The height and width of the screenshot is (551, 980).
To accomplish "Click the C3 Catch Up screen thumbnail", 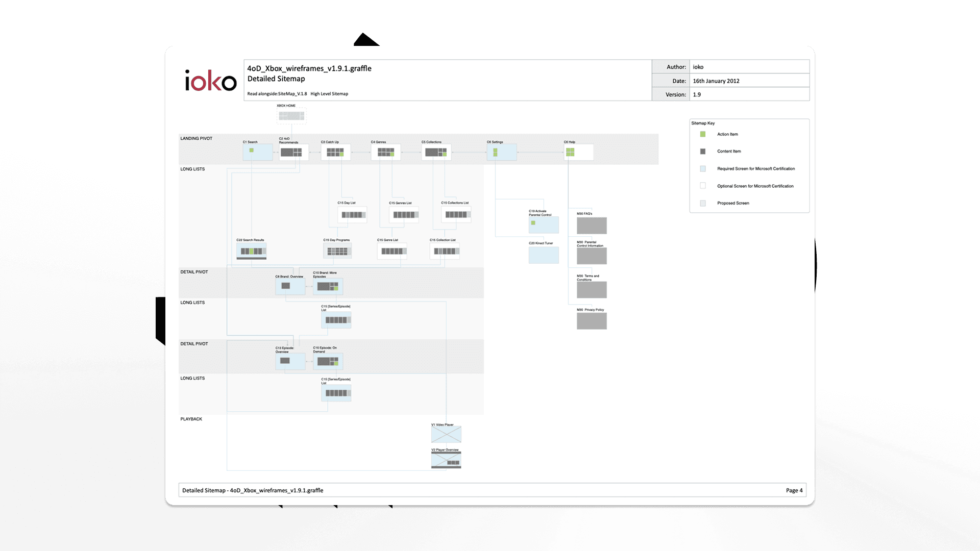I will [x=335, y=152].
